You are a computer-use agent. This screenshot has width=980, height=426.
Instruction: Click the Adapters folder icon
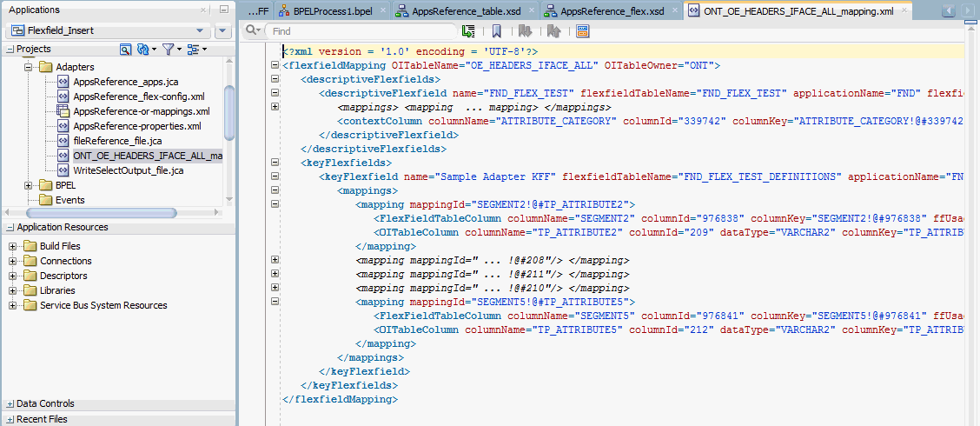[46, 67]
